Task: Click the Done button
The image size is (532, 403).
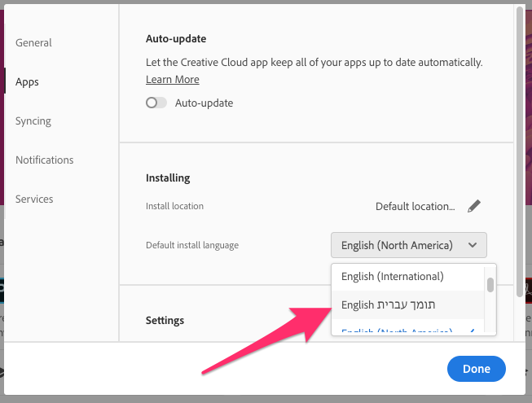Action: [x=476, y=369]
